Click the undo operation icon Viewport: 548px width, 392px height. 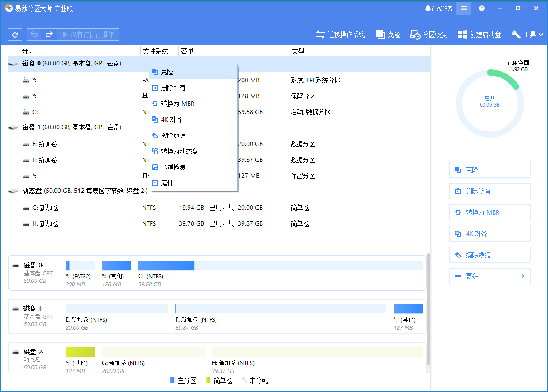[34, 34]
